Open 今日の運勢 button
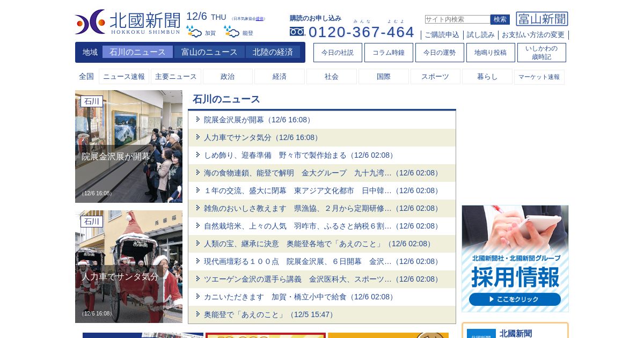 point(440,53)
